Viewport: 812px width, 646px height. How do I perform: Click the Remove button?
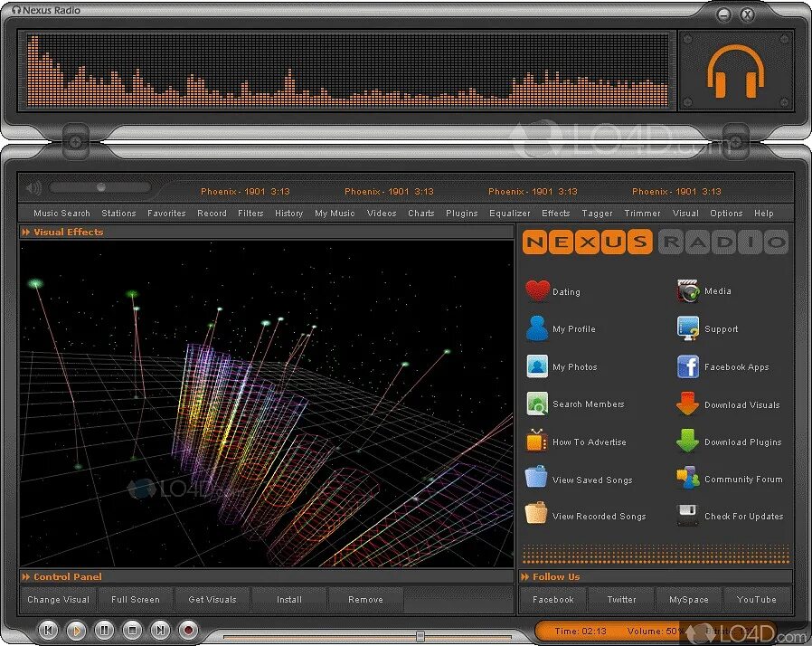[365, 599]
